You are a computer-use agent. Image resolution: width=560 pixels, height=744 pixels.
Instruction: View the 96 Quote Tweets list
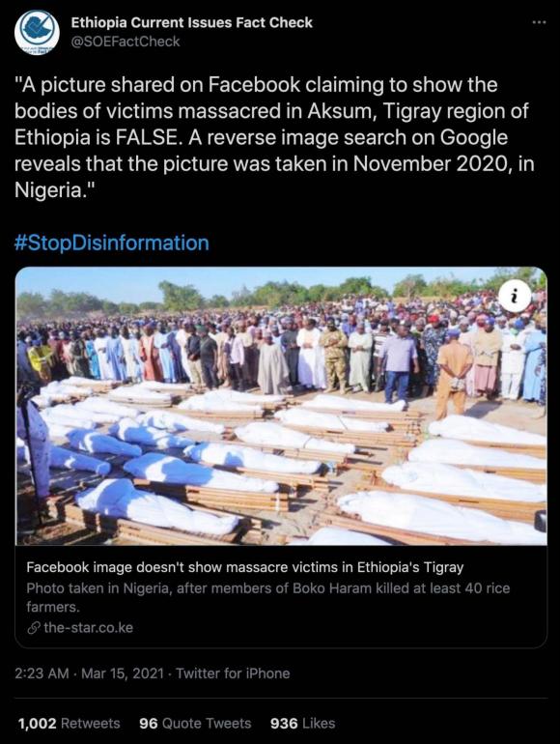coord(195,723)
